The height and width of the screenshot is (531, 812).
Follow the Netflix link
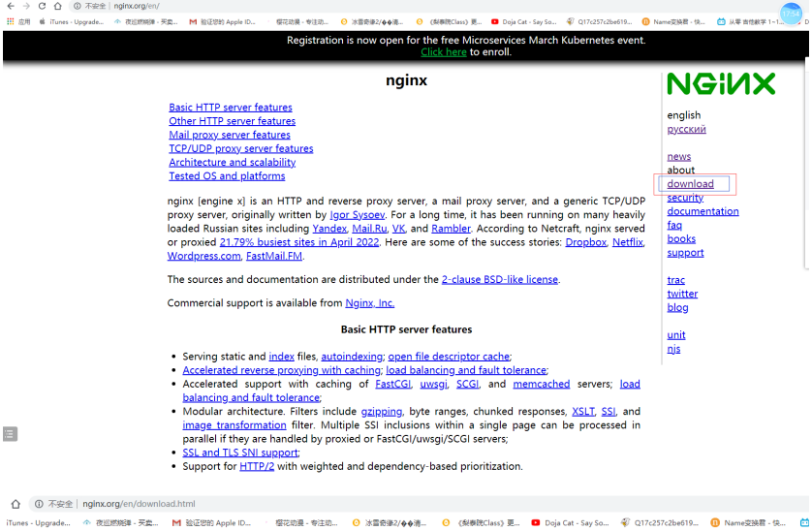[628, 242]
